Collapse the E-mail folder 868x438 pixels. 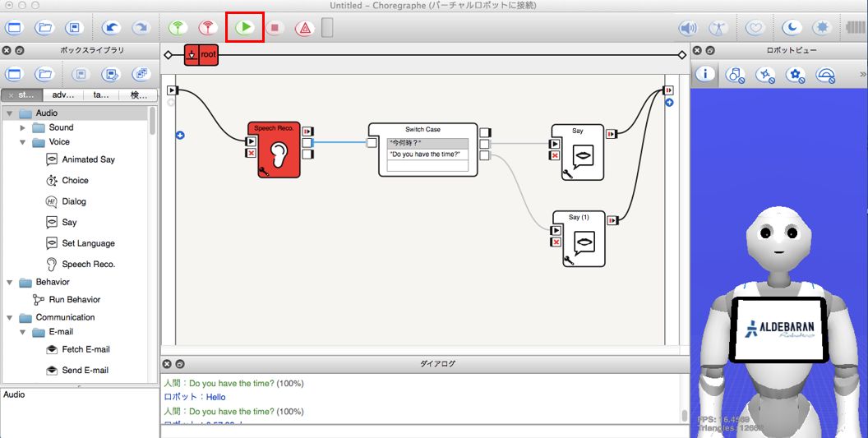click(23, 332)
